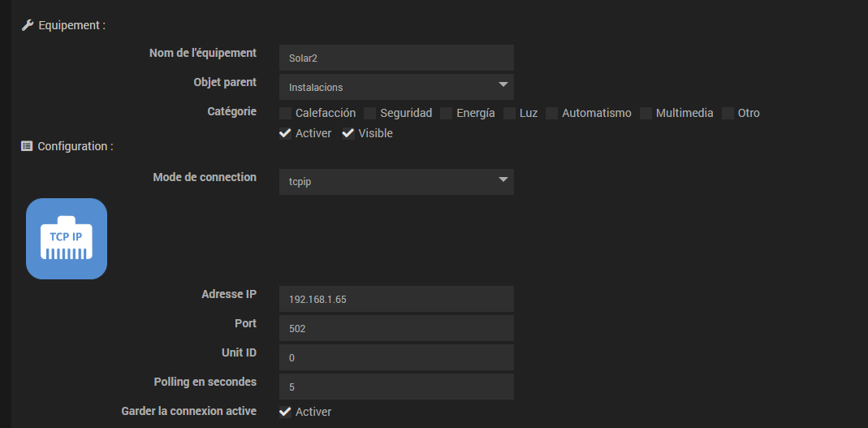868x428 pixels.
Task: Select the Automatismo category checkbox
Action: [551, 114]
